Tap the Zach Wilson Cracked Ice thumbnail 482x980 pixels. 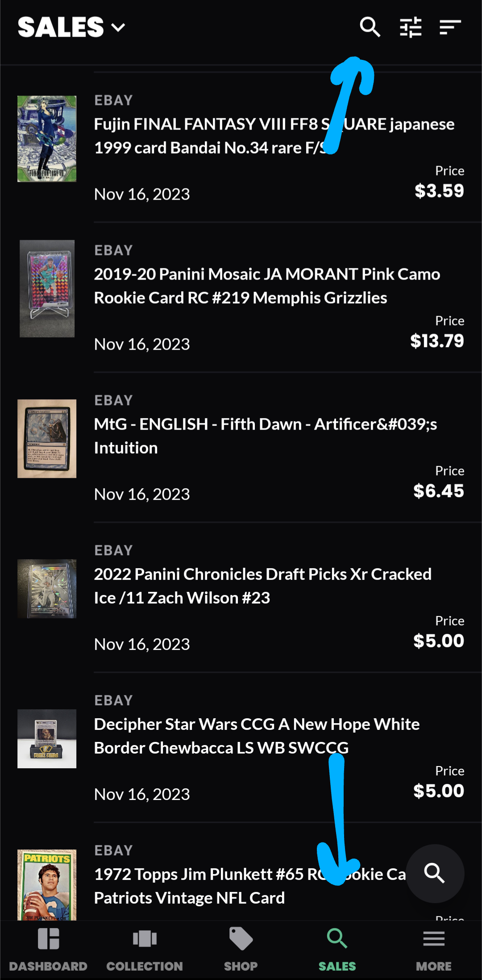(x=47, y=589)
